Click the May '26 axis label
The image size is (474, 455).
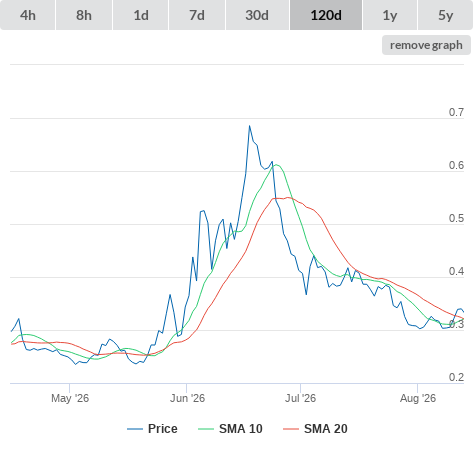pos(70,398)
